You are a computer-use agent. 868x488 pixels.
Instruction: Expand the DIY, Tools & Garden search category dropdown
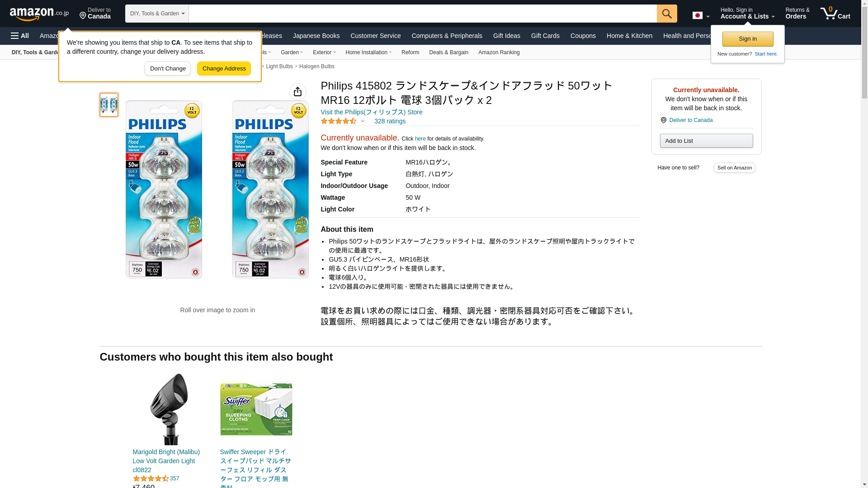point(157,14)
